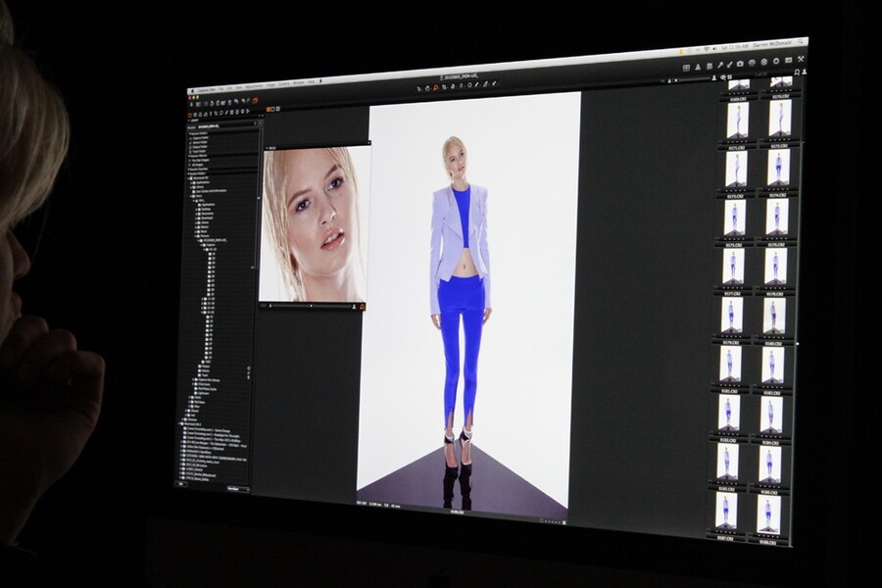The image size is (882, 588).
Task: Open preferences via gear icon in top-right toolbar
Action: [x=776, y=62]
